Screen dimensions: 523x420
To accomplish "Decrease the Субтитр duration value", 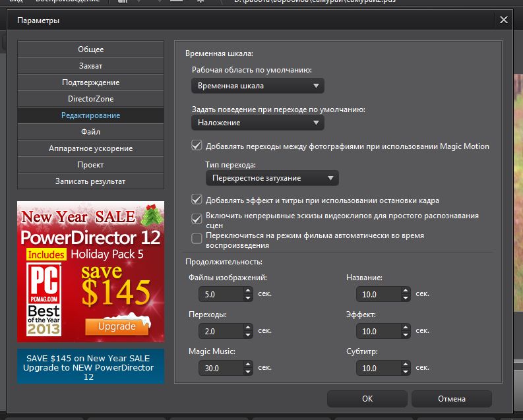I will 406,372.
